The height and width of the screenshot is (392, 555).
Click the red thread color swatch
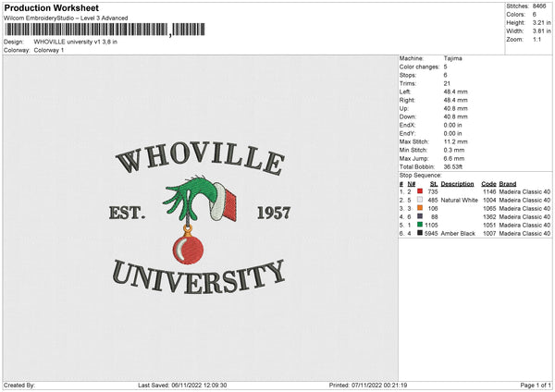(420, 191)
